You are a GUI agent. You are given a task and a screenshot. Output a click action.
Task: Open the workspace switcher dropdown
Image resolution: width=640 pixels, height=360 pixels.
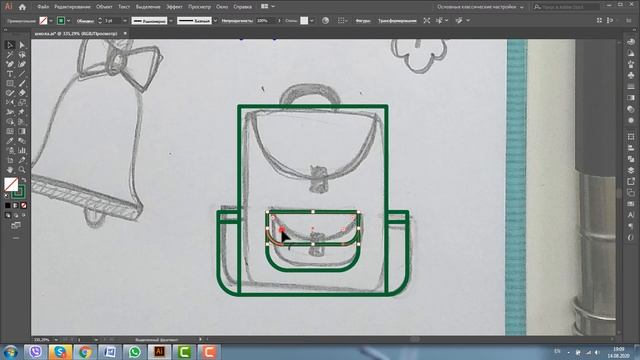pos(481,7)
